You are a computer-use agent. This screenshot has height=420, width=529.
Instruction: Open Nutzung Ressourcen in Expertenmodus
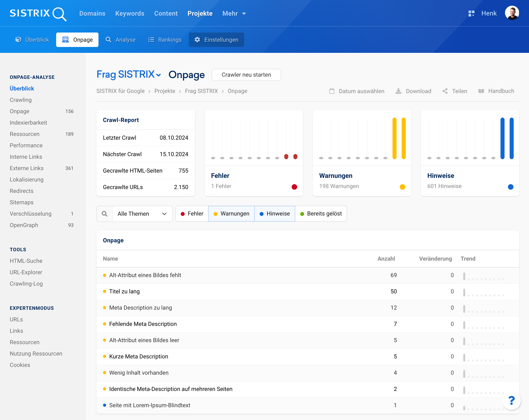(36, 354)
